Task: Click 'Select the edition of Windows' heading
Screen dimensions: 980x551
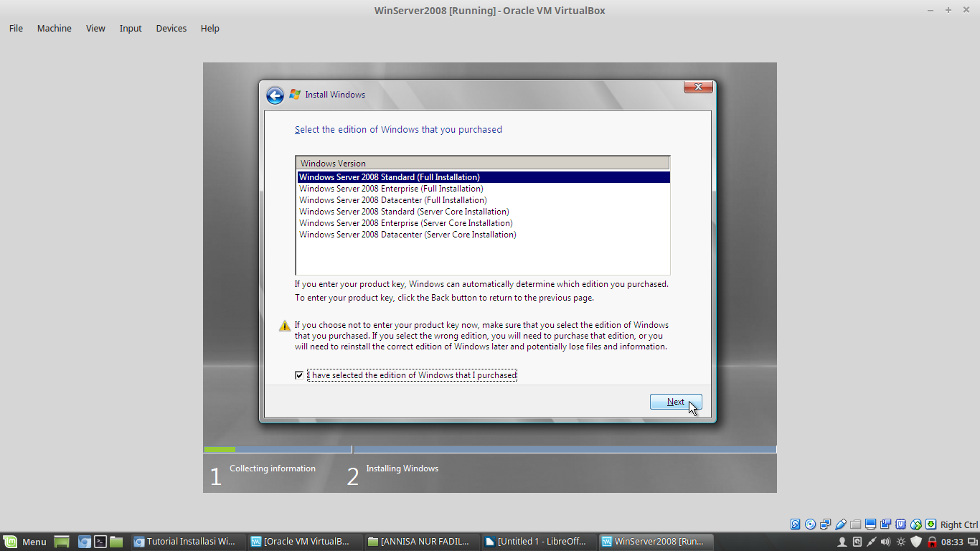Action: [398, 130]
